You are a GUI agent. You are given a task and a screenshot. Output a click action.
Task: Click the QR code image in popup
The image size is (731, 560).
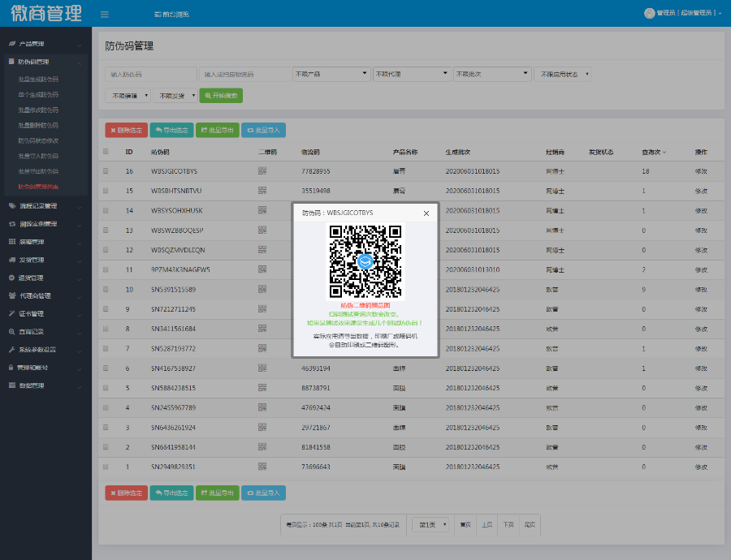point(365,261)
